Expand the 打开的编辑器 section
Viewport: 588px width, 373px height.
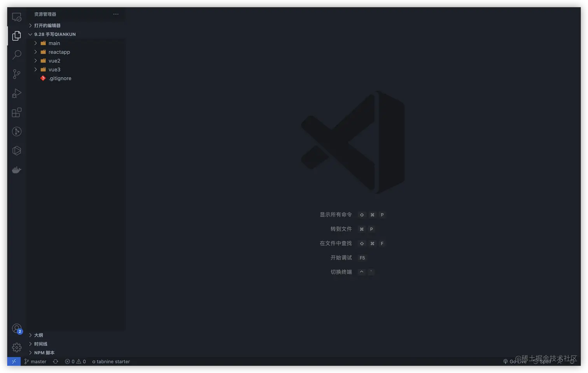(76, 25)
